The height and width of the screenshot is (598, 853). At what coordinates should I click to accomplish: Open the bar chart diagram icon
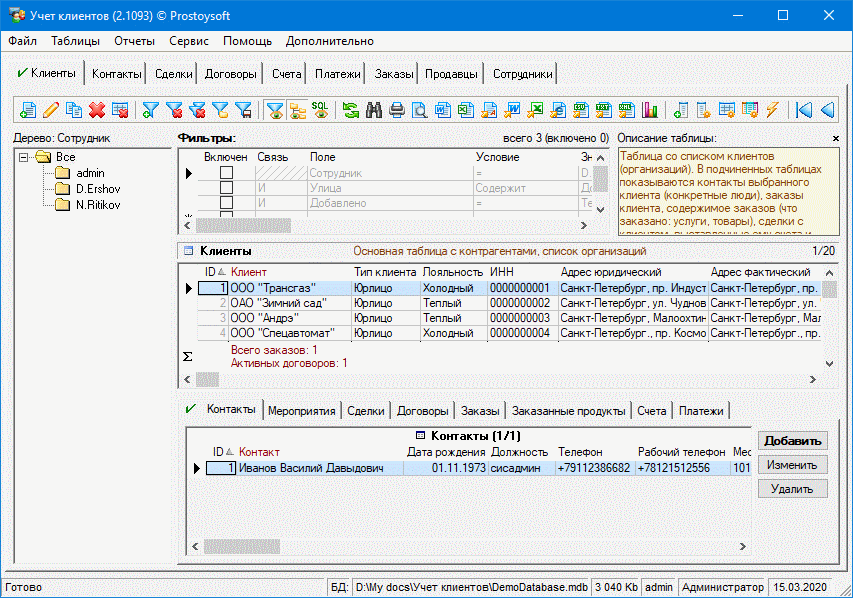(x=650, y=110)
